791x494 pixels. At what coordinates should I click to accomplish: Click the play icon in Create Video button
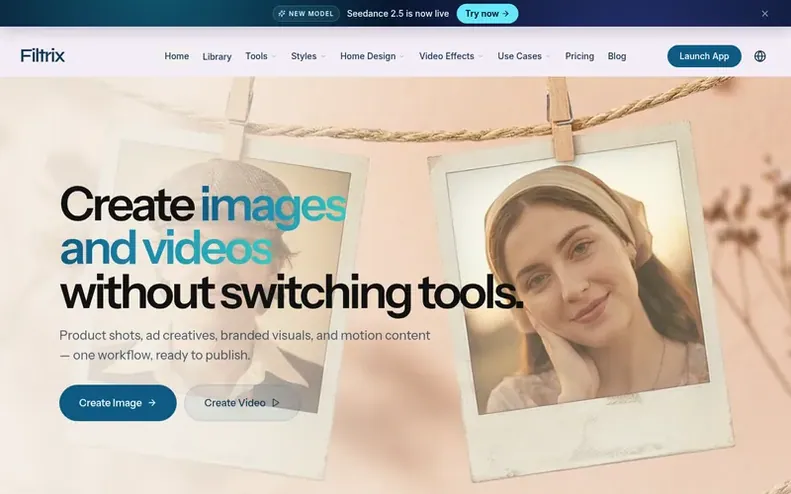pos(275,403)
